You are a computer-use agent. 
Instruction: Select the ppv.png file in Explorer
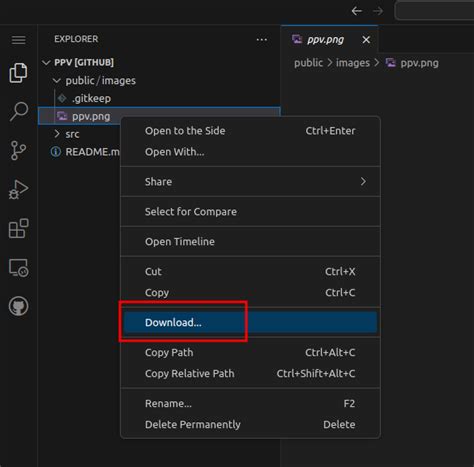(79, 116)
